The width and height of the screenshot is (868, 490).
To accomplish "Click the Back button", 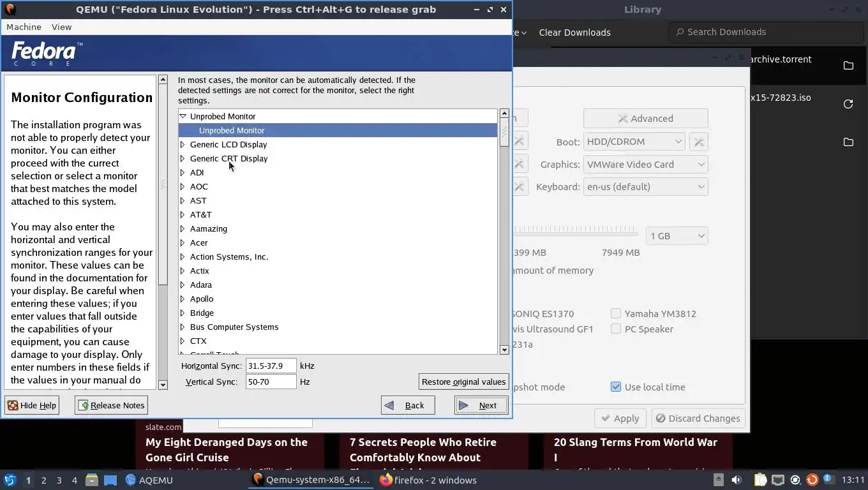I will pos(408,405).
